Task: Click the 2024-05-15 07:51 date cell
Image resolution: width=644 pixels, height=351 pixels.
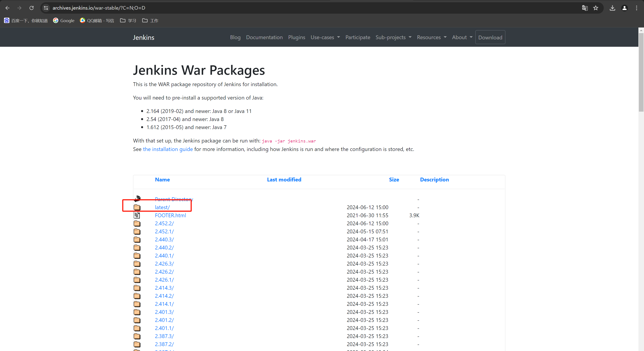Action: tap(367, 231)
